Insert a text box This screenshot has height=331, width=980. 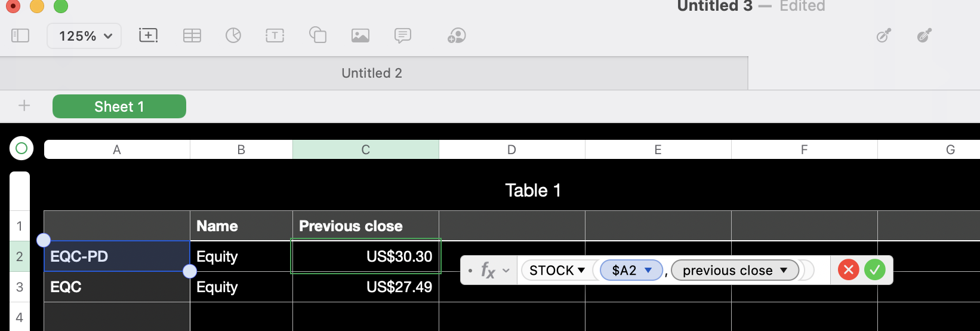(275, 36)
